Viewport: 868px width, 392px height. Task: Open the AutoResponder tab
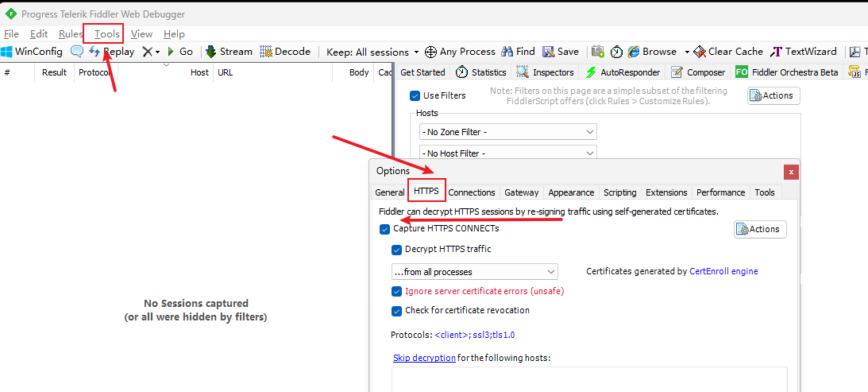pyautogui.click(x=623, y=72)
